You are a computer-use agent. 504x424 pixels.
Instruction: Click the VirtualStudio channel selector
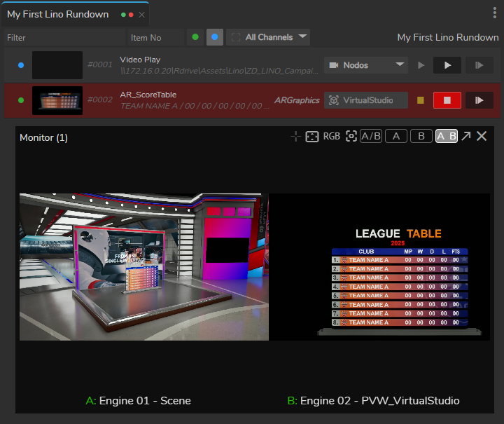366,100
